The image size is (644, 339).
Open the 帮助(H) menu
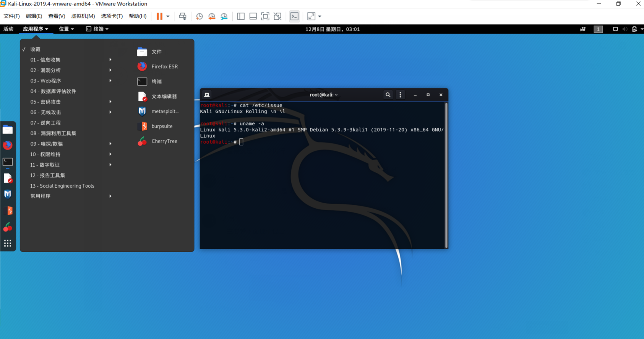pyautogui.click(x=138, y=16)
